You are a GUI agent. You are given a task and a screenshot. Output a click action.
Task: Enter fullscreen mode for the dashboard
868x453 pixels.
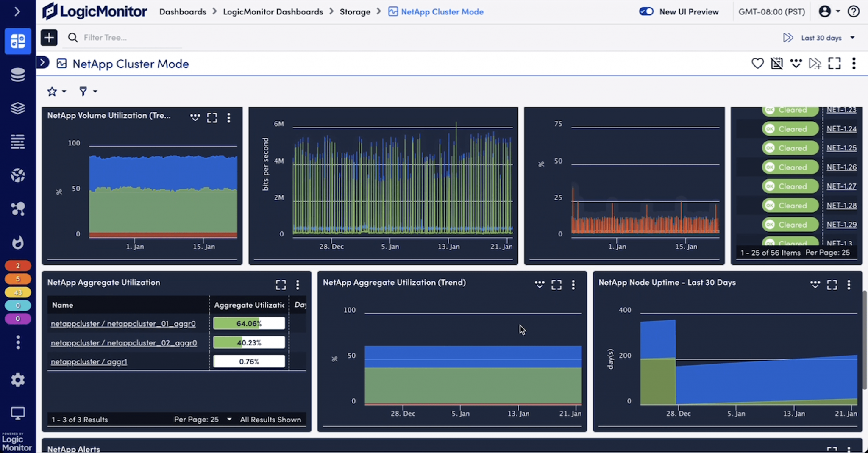click(x=834, y=63)
